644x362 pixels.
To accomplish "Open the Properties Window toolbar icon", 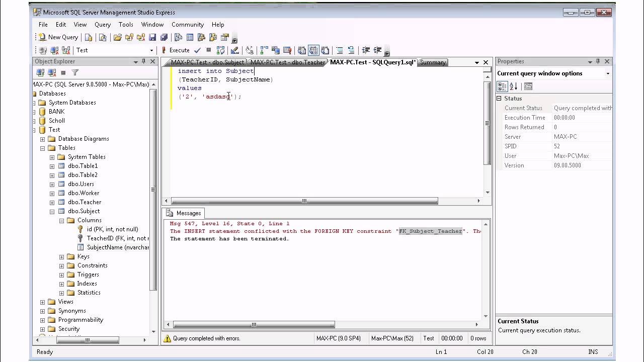I will (x=225, y=37).
